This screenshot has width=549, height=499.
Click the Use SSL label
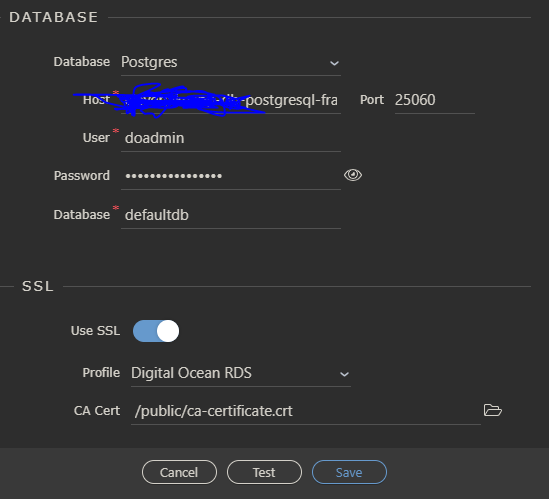95,331
